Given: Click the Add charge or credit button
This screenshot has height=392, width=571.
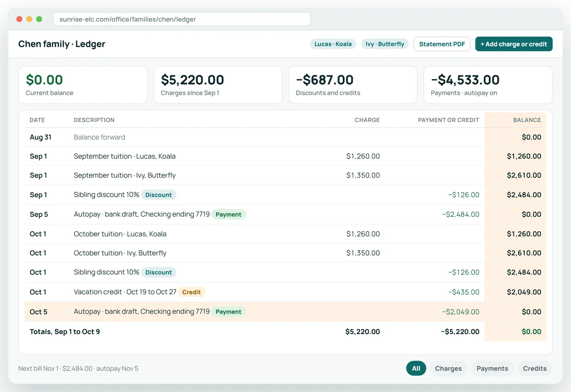Looking at the screenshot, I should pyautogui.click(x=513, y=44).
